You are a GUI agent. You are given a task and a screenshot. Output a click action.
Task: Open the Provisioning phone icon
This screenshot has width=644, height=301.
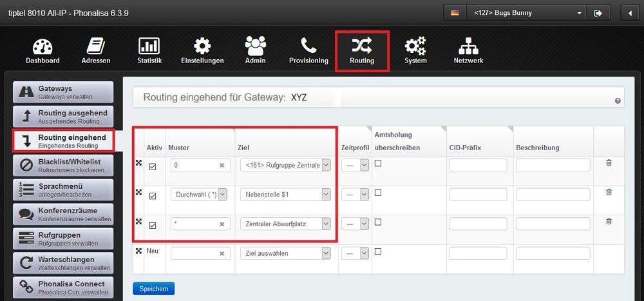point(308,47)
